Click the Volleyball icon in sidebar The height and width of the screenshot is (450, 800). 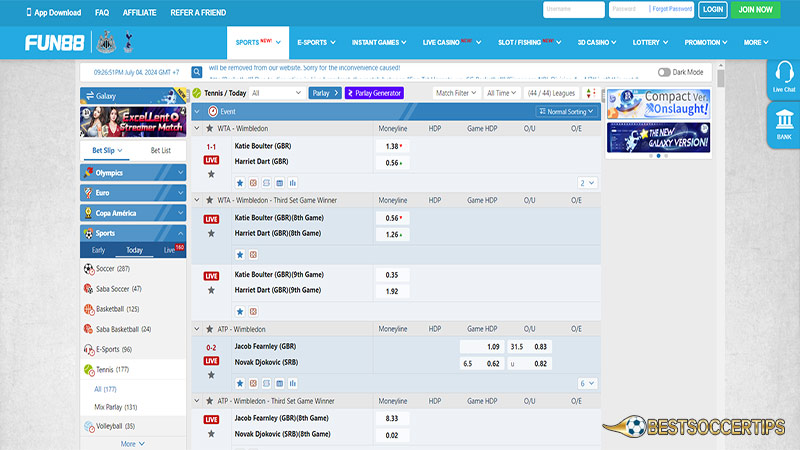[x=89, y=427]
